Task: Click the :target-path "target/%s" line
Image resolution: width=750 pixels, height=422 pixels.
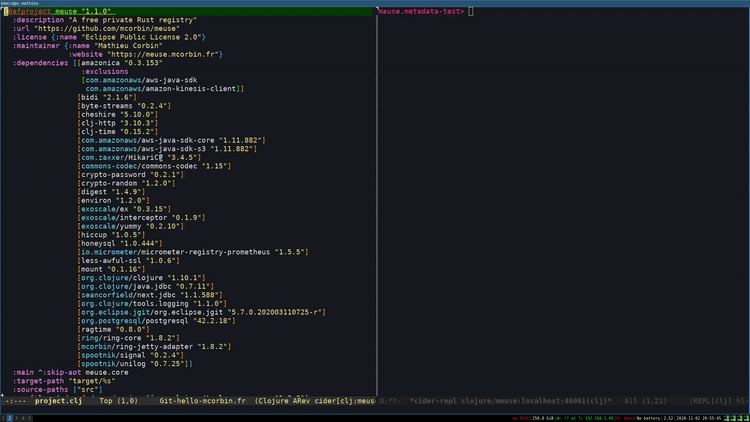Action: pos(64,382)
